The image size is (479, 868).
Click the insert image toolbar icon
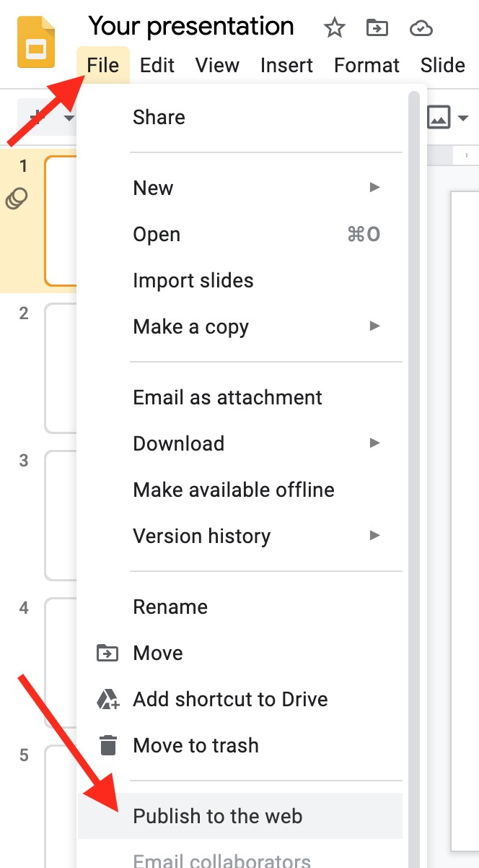pyautogui.click(x=439, y=117)
